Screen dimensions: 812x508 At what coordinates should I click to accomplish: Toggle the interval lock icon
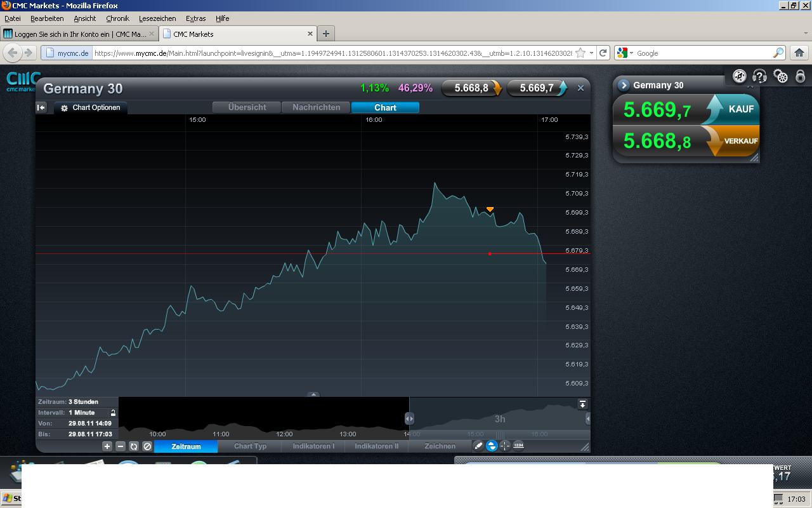tap(113, 413)
